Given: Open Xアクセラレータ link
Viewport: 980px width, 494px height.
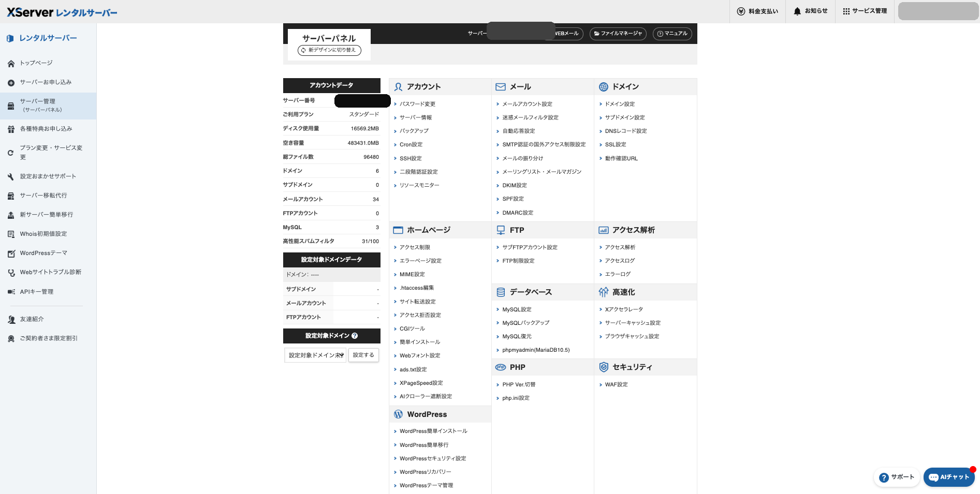Looking at the screenshot, I should click(x=624, y=309).
